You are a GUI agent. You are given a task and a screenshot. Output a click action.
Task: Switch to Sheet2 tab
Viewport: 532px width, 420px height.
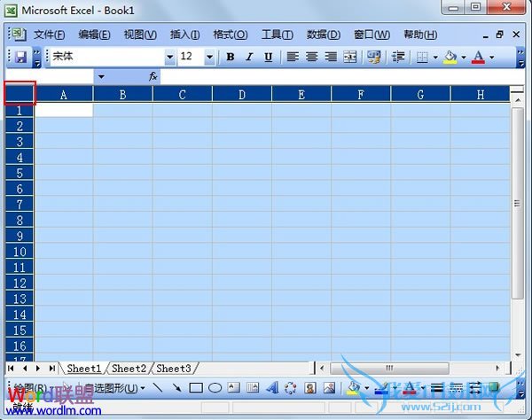[x=129, y=368]
